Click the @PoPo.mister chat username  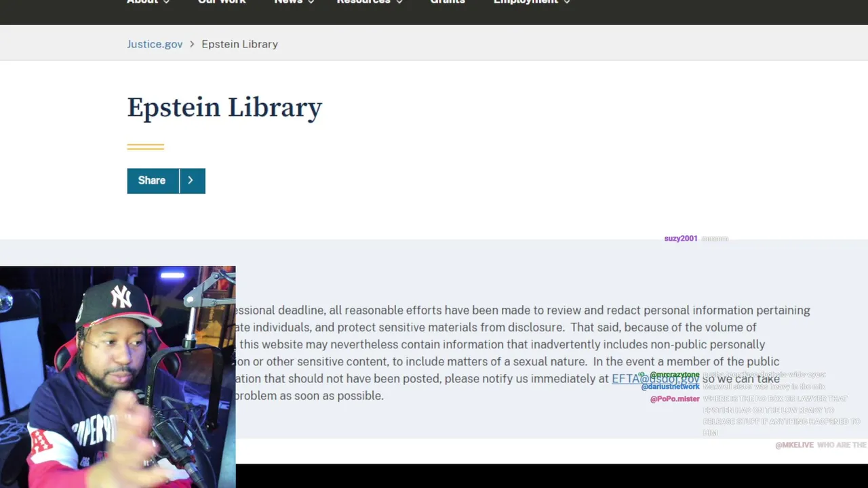click(x=675, y=399)
